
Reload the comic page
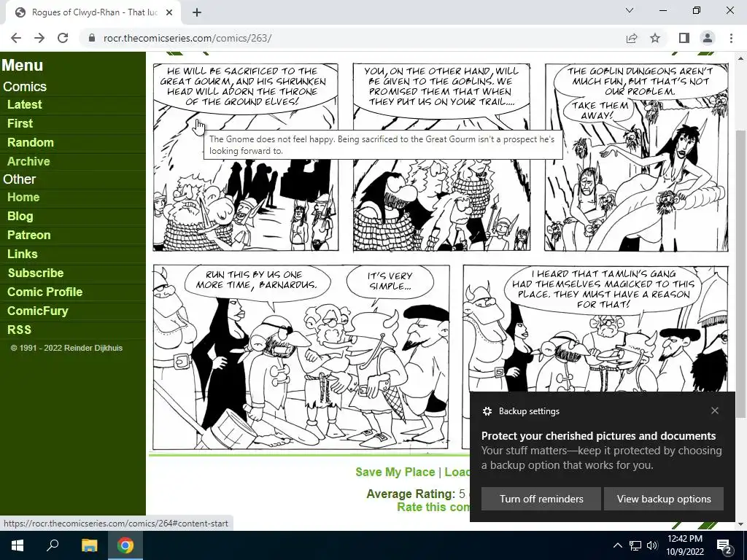63,38
